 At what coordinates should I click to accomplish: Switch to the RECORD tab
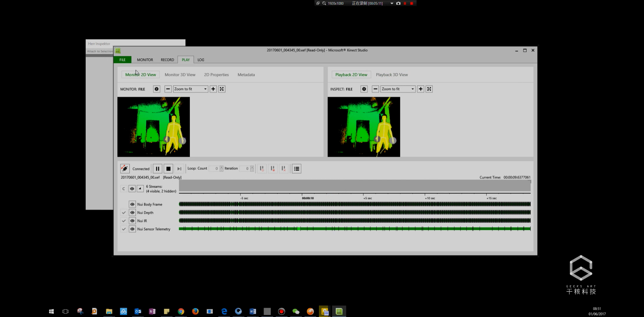[x=167, y=60]
